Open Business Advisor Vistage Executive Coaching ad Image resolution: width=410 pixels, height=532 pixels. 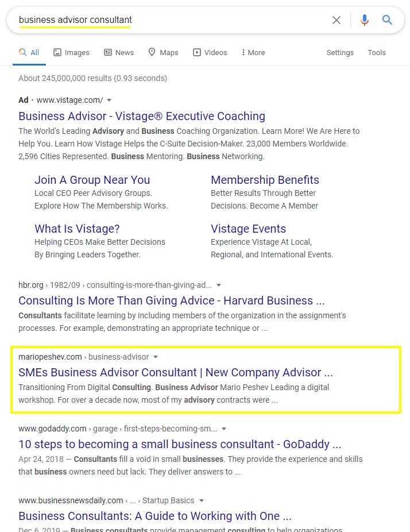point(142,116)
